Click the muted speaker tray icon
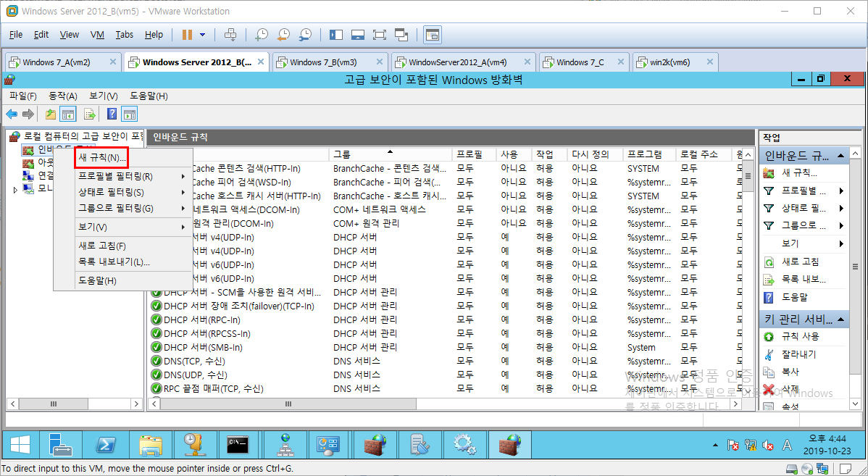The height and width of the screenshot is (476, 868). coord(768,445)
